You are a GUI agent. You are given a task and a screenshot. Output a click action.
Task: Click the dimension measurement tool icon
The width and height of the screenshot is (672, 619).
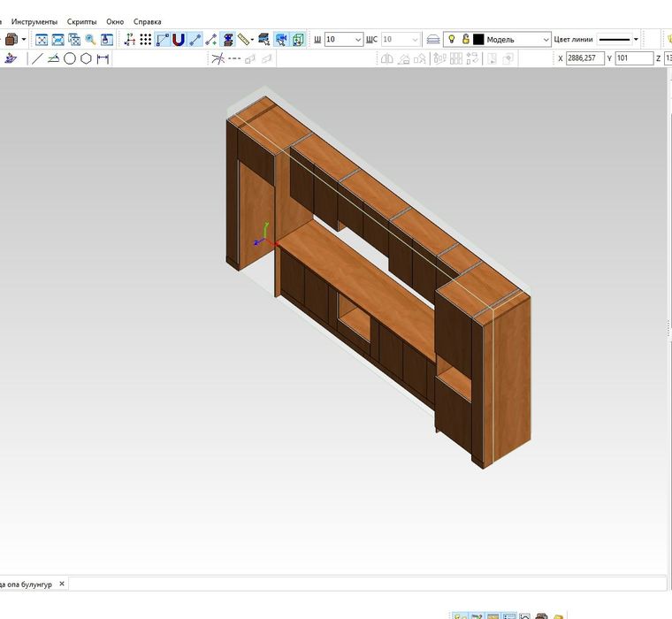coord(103,59)
